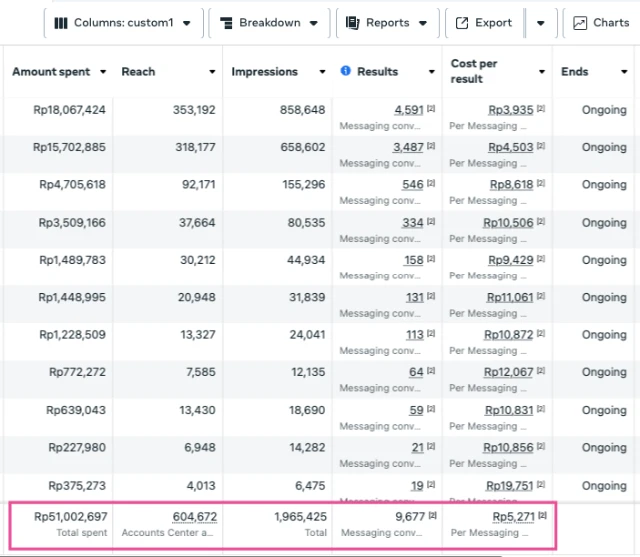Click the Export button
Screen dimensions: 640x557
[485, 23]
